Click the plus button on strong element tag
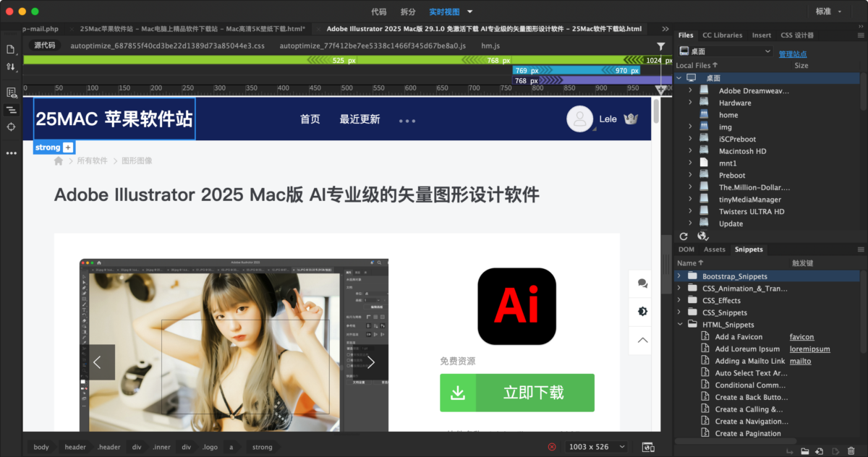 [x=68, y=148]
